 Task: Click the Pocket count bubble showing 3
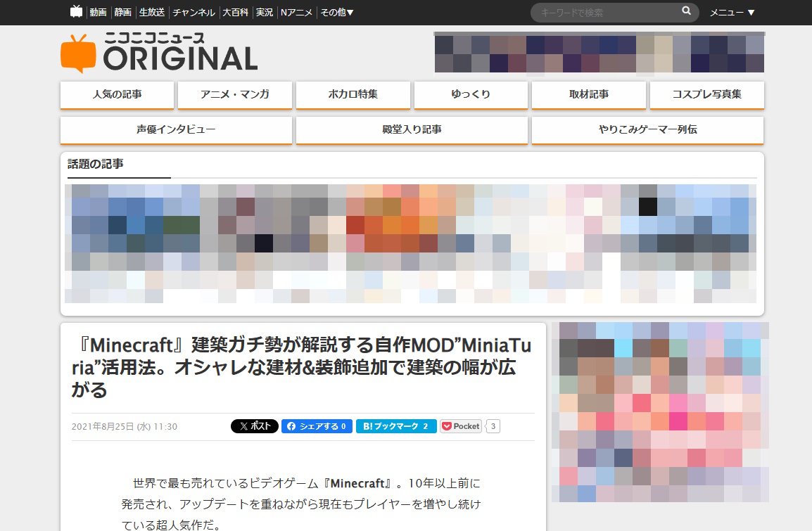tap(493, 426)
